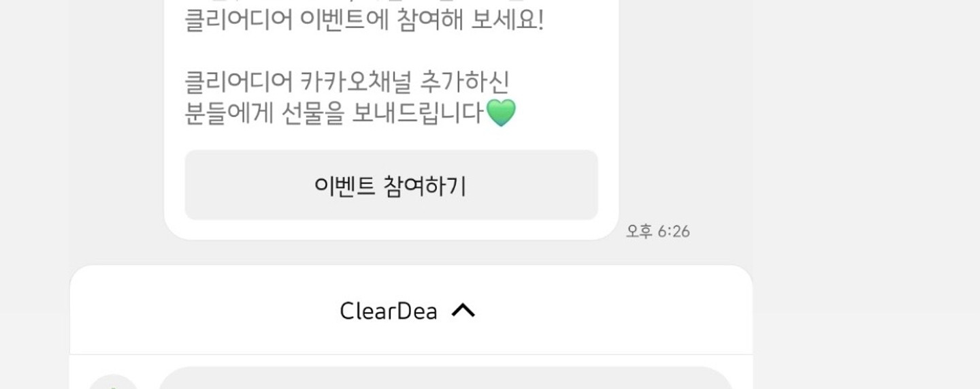The image size is (980, 389).
Task: Click the word 분들에게 in the message
Action: tap(229, 113)
